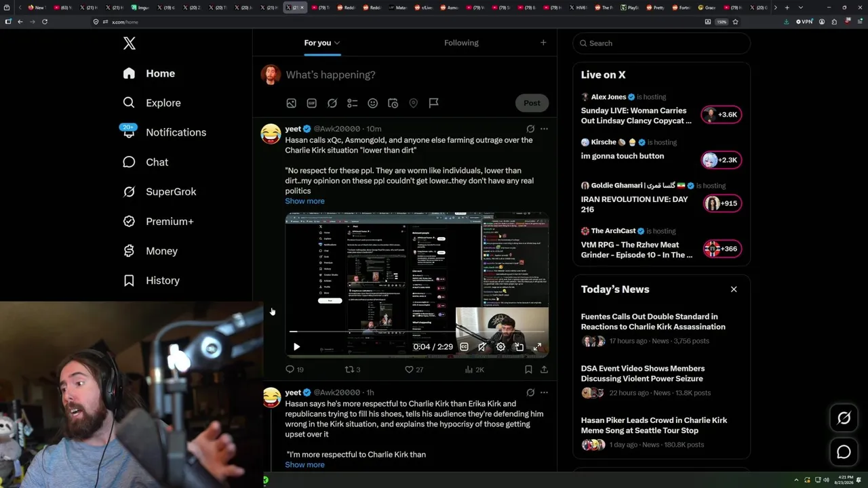This screenshot has width=868, height=488.
Task: Open the yeet profile on the 10m post
Action: [x=293, y=129]
